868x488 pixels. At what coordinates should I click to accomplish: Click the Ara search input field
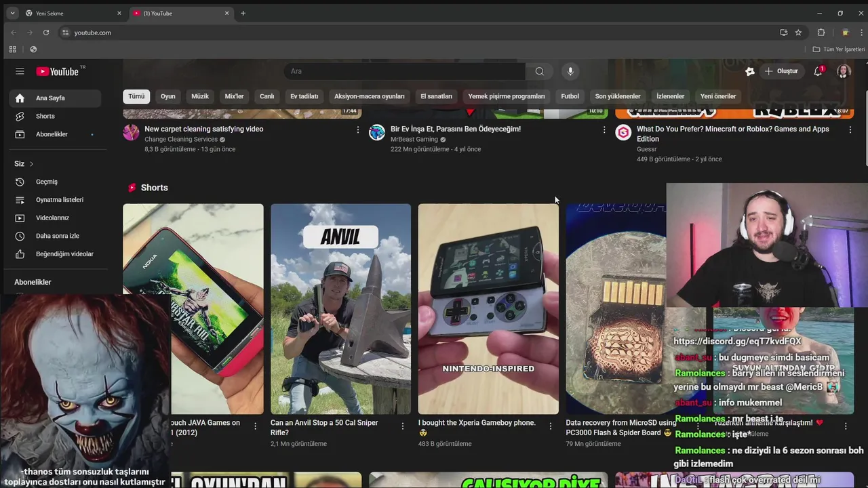pyautogui.click(x=405, y=71)
